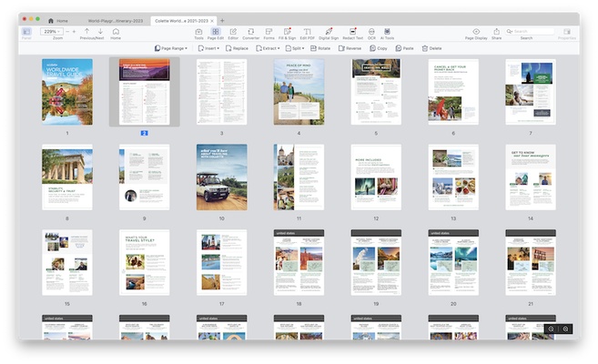Expand the Split dropdown
Viewport: 598px width, 364px height.
[x=295, y=48]
